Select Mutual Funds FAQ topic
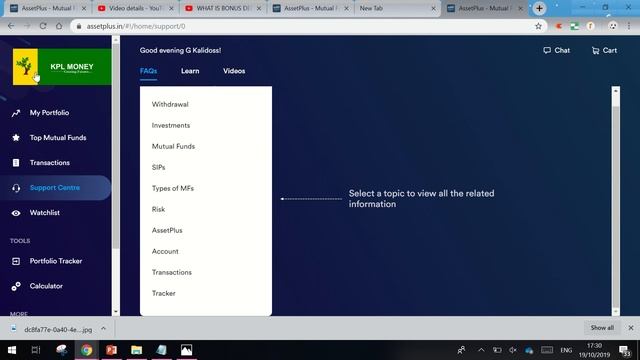The width and height of the screenshot is (640, 360). click(x=173, y=146)
